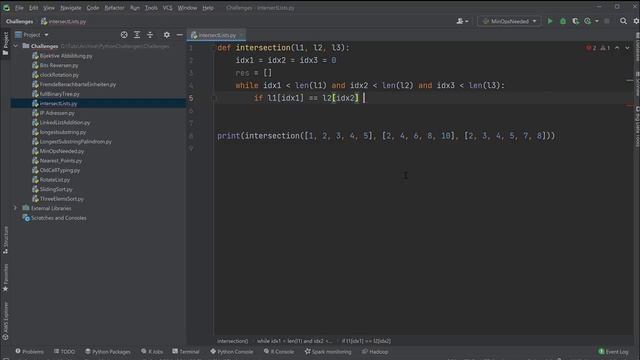This screenshot has height=360, width=640.
Task: Open the View menu
Action: click(x=49, y=8)
